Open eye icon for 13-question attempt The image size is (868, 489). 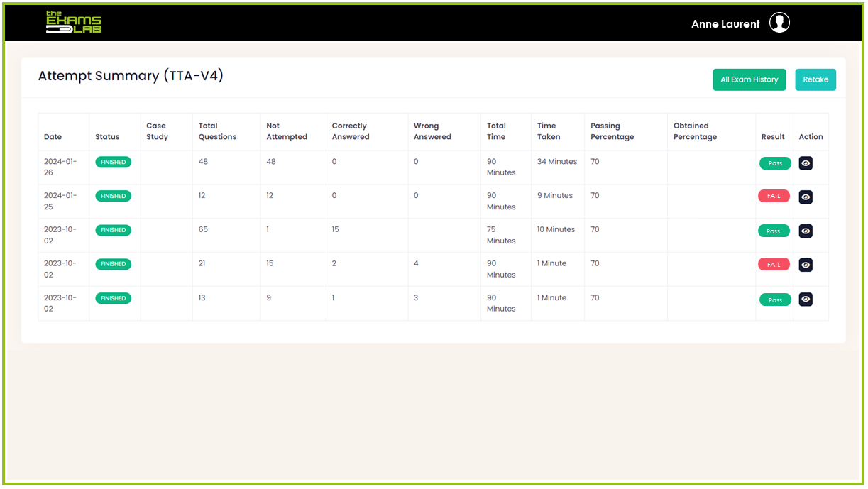[x=806, y=299]
